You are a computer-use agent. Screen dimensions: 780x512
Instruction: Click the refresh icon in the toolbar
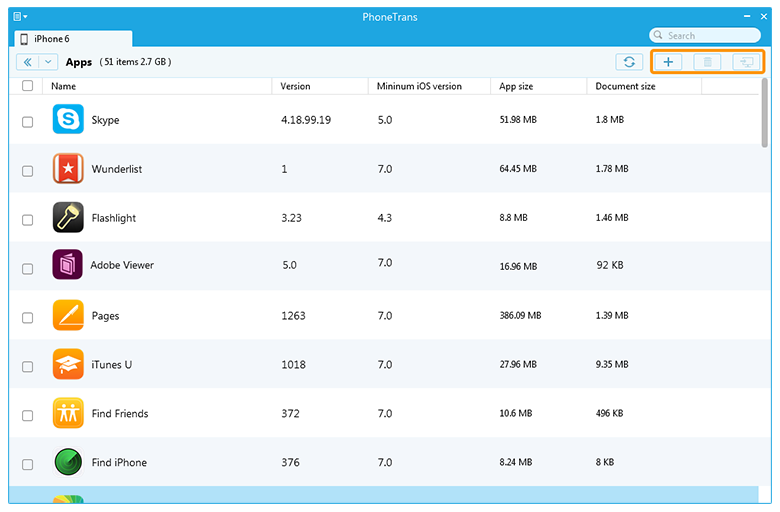[629, 62]
